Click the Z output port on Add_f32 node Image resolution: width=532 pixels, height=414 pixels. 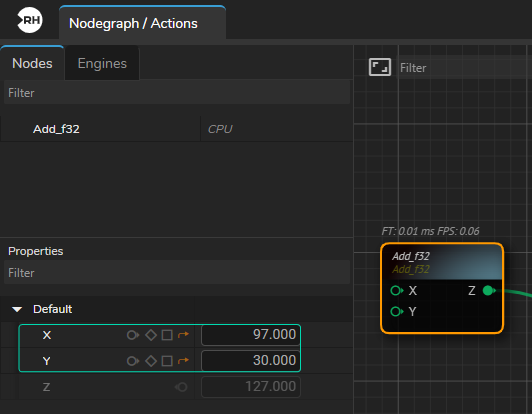pos(489,290)
